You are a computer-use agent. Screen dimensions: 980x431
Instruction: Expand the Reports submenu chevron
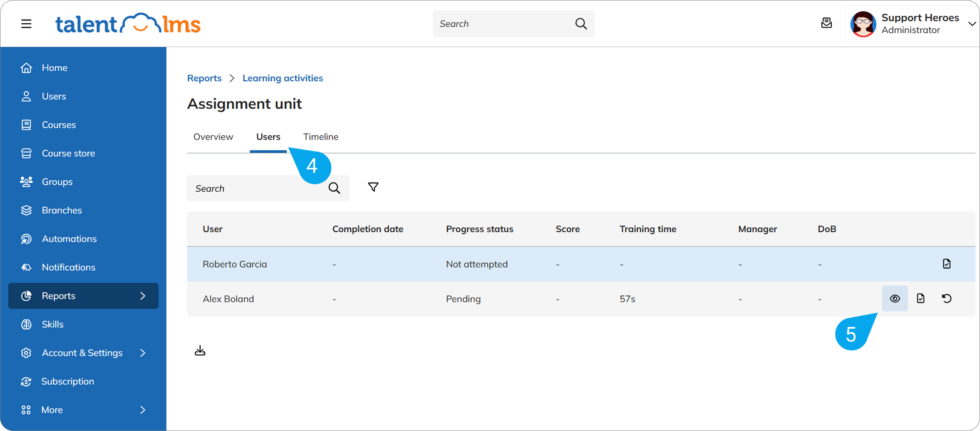143,296
